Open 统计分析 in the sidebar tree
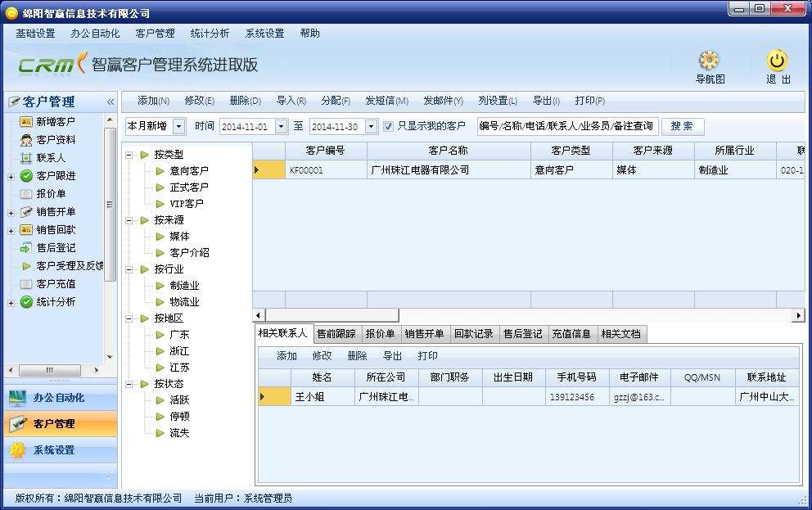The image size is (812, 510). 56,302
